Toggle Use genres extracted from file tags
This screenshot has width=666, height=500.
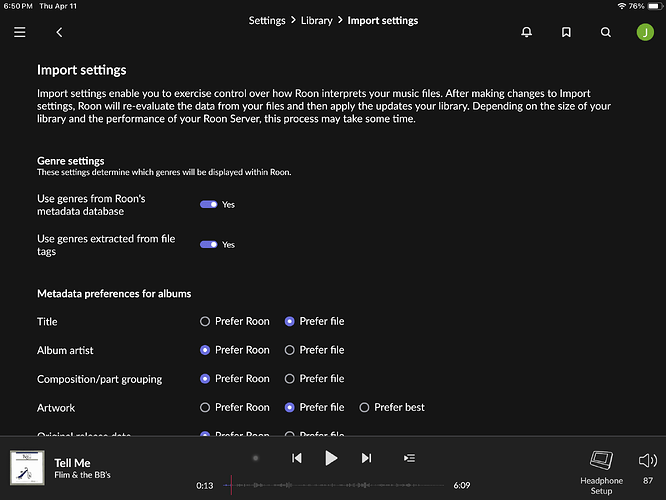pyautogui.click(x=209, y=244)
